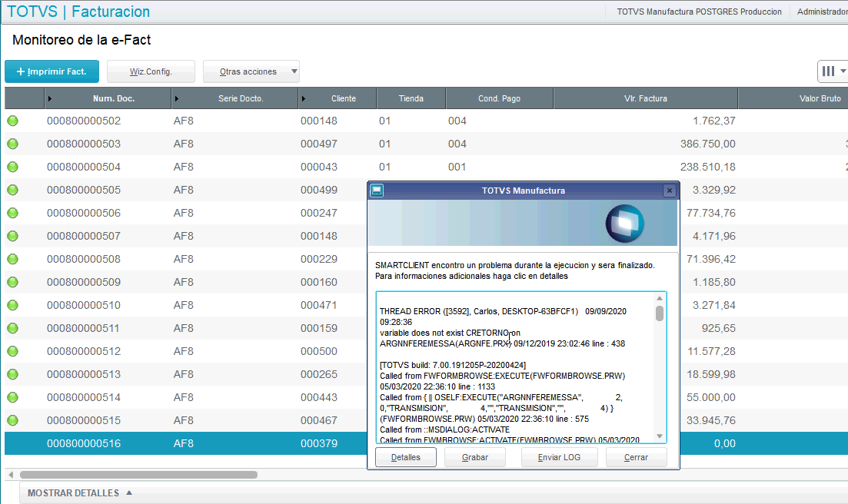Viewport: 848px width, 504px height.
Task: Click the grid scrollbar left arrow
Action: point(11,475)
